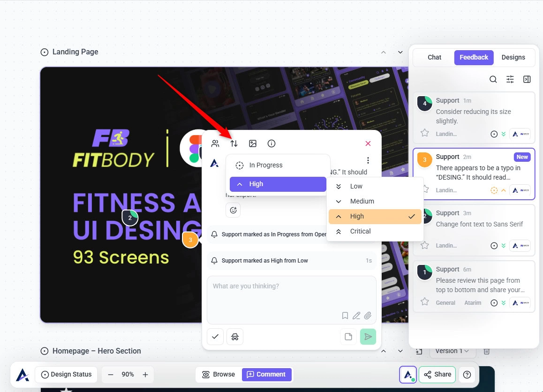Select Critical priority option
543x392 pixels.
(360, 231)
